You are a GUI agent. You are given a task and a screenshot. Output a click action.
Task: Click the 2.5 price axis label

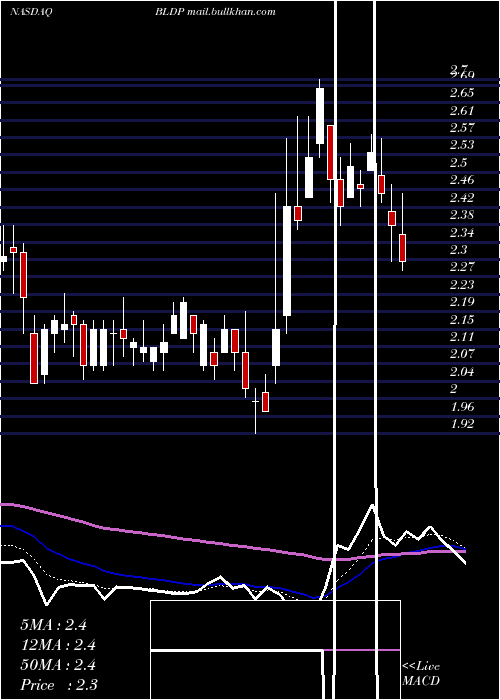[458, 162]
